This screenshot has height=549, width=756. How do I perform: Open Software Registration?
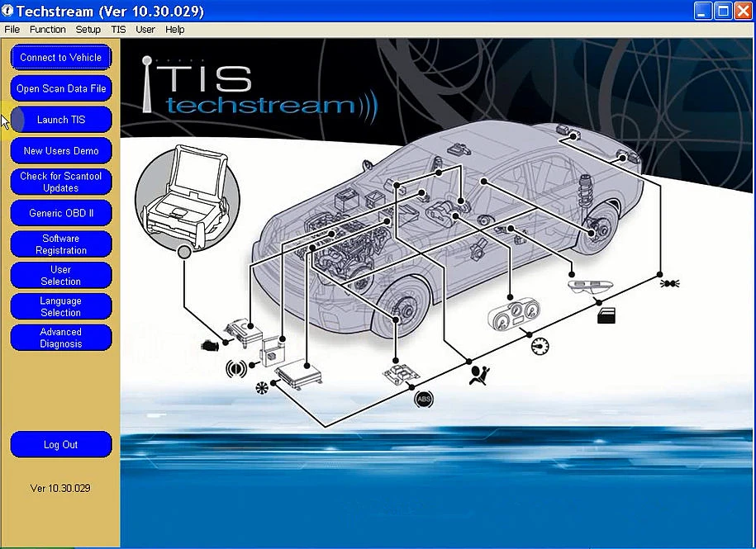(61, 244)
